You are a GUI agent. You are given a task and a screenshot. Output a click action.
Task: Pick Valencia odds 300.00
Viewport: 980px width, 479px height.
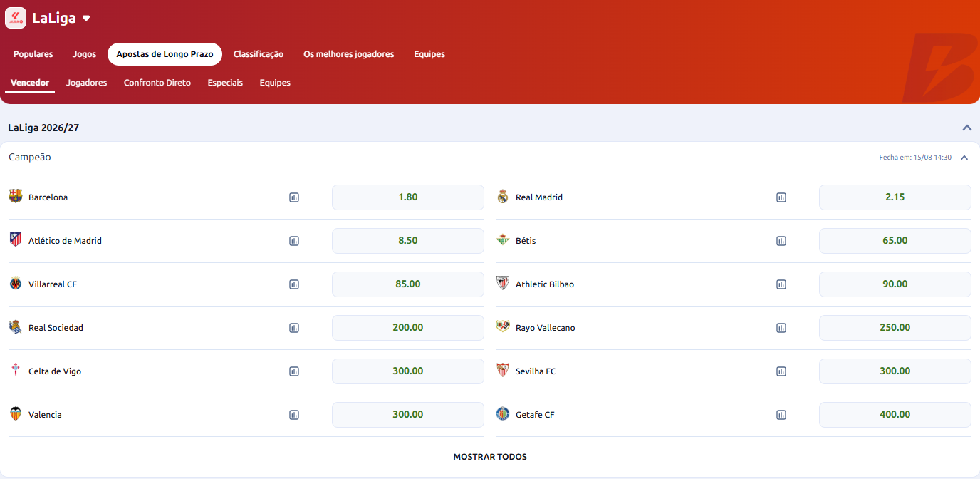[408, 415]
